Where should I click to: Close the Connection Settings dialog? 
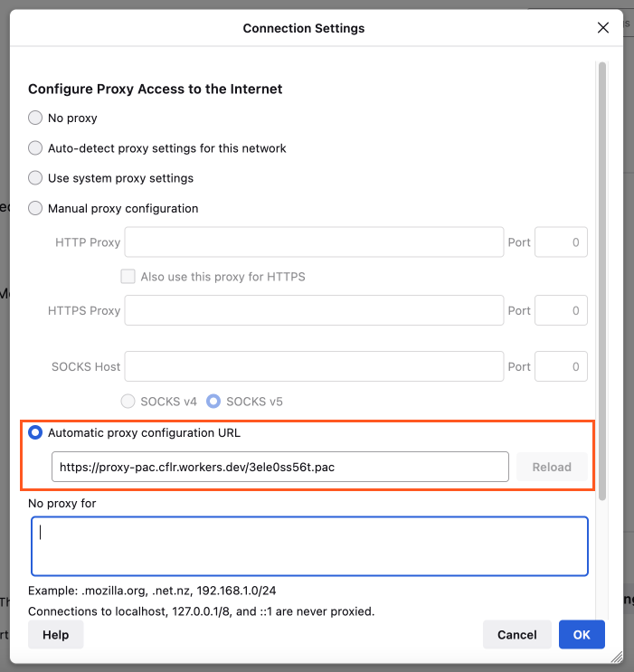pyautogui.click(x=603, y=28)
